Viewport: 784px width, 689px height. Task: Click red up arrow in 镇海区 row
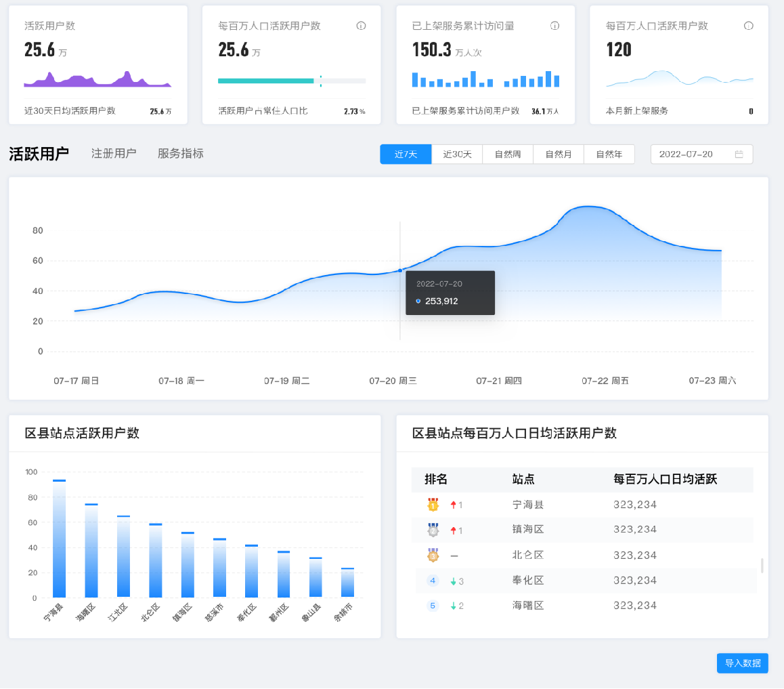453,530
